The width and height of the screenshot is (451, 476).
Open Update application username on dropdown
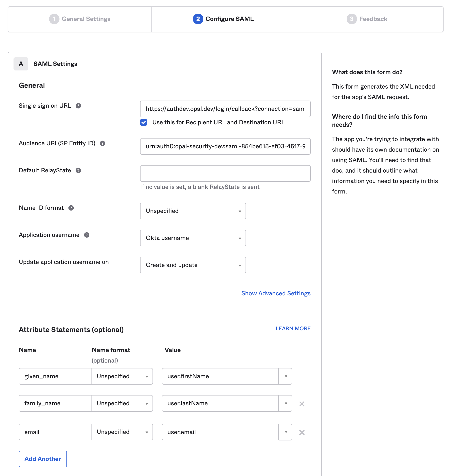[x=193, y=265]
